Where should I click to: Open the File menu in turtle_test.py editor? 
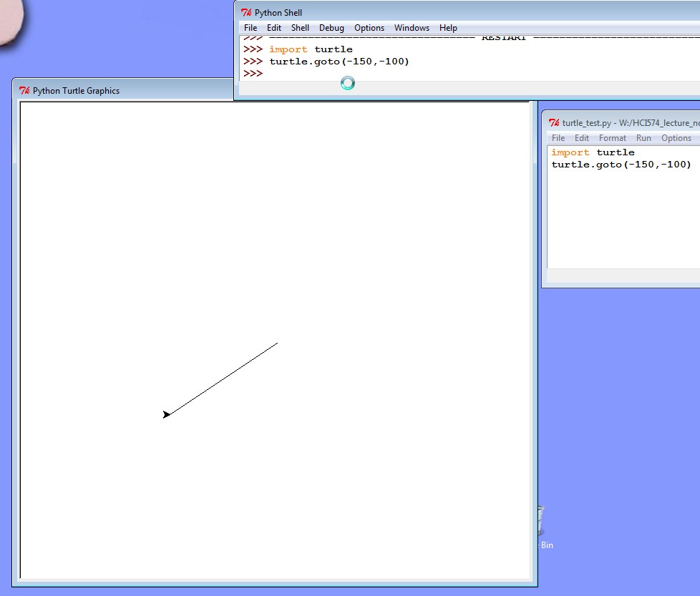(x=558, y=138)
